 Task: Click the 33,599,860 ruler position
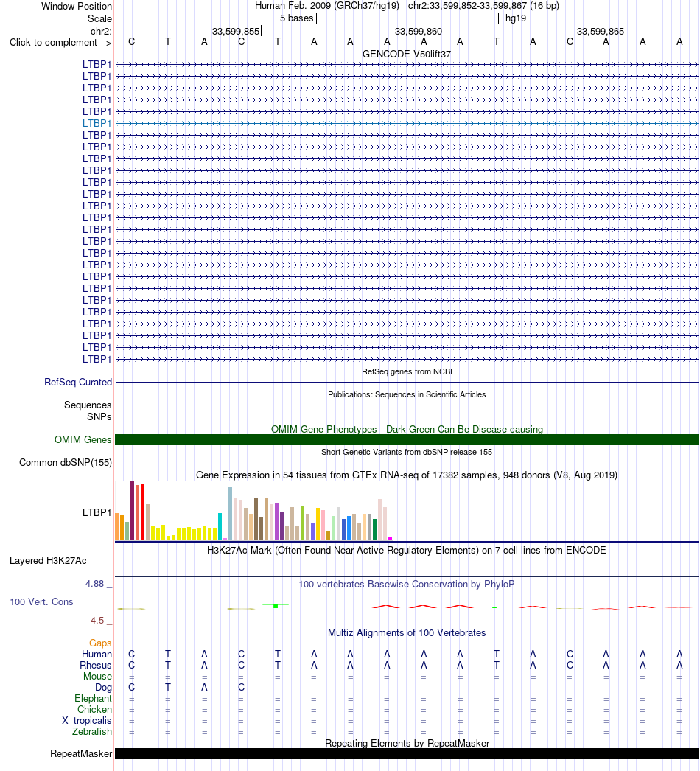click(x=419, y=32)
